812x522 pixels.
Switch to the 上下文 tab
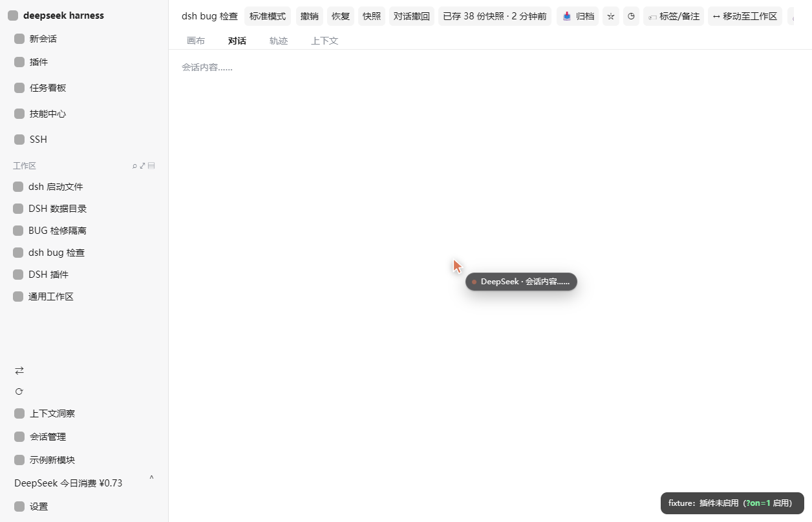coord(325,41)
